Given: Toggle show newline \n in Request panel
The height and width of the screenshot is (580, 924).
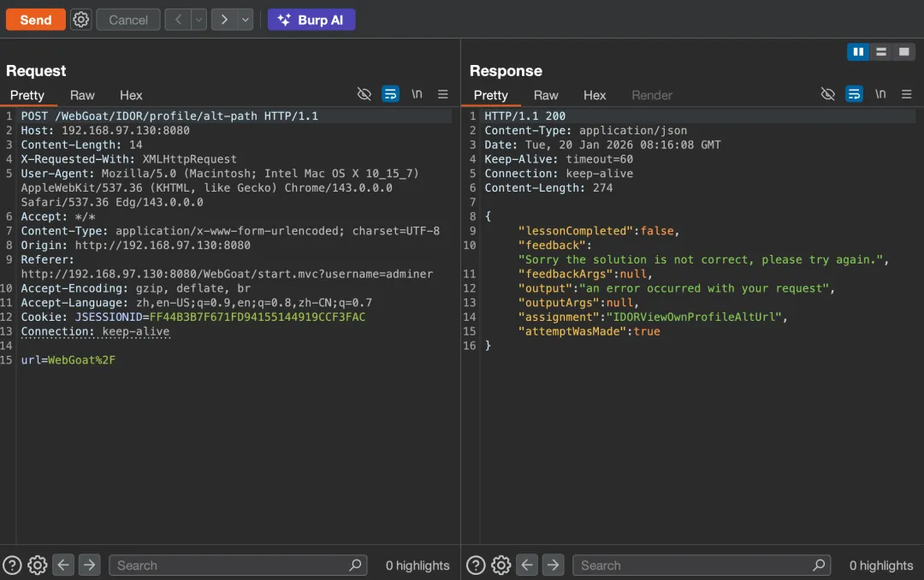Looking at the screenshot, I should click(x=417, y=94).
